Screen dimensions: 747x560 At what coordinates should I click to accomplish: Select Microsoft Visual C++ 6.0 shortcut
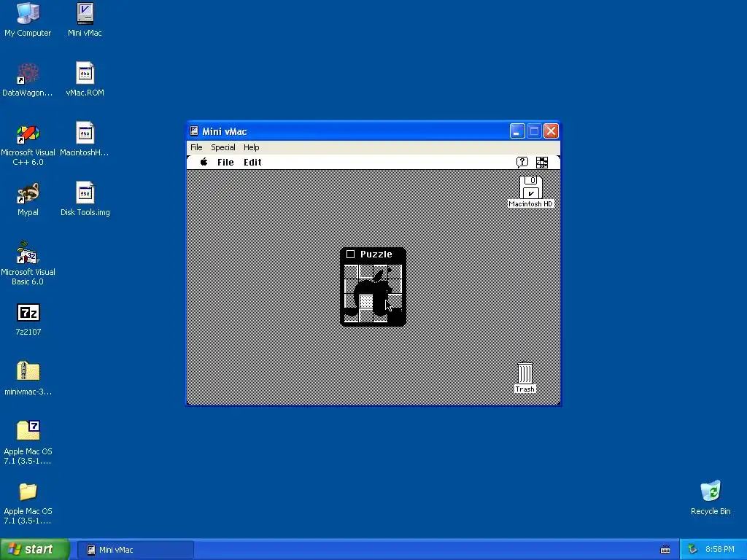(28, 145)
